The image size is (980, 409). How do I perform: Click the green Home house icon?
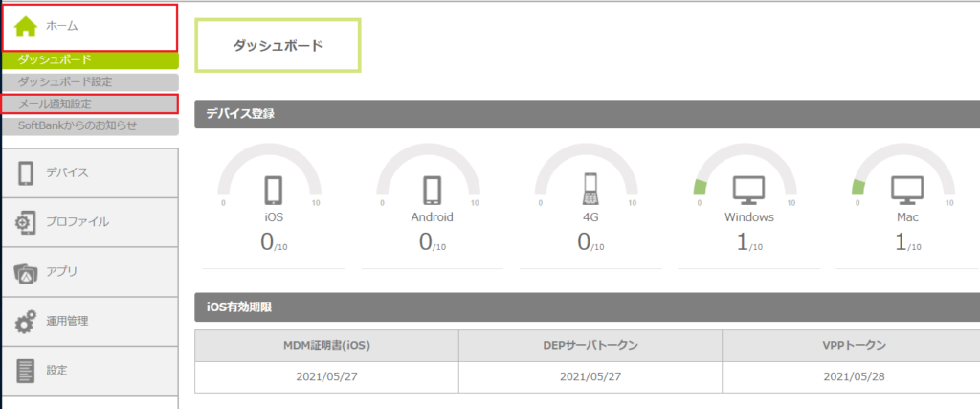click(26, 27)
